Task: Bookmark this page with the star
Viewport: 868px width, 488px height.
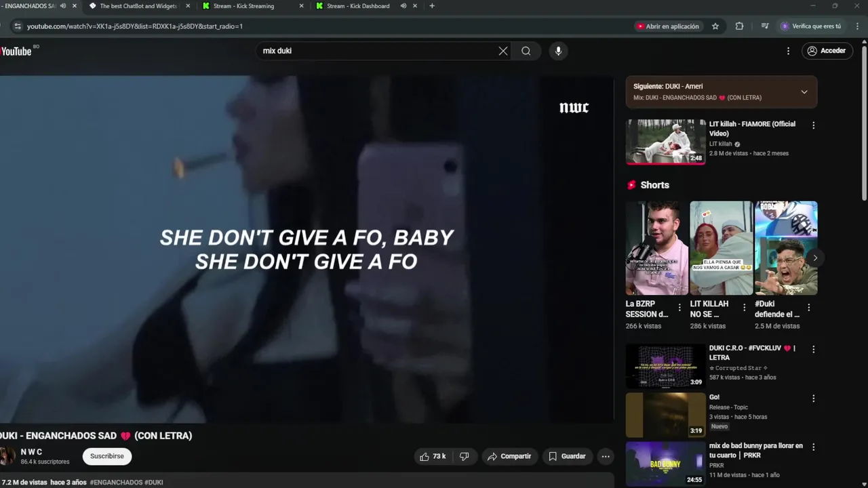Action: (715, 26)
